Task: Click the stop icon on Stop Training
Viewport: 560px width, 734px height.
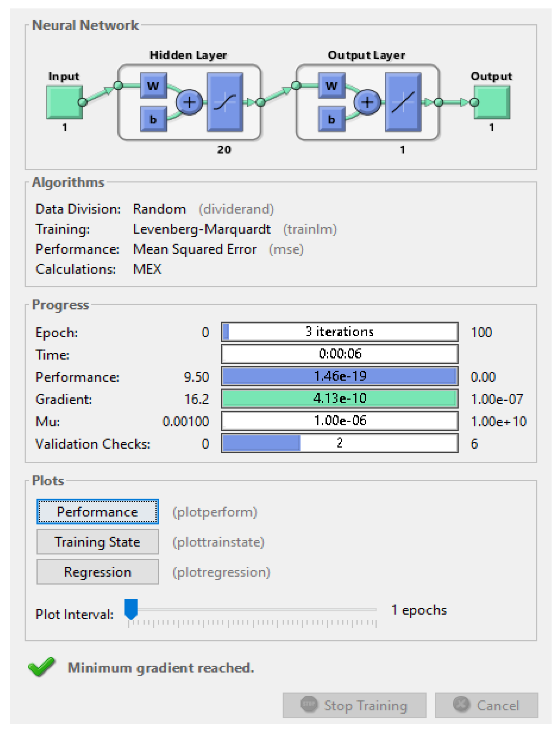Action: click(x=309, y=705)
